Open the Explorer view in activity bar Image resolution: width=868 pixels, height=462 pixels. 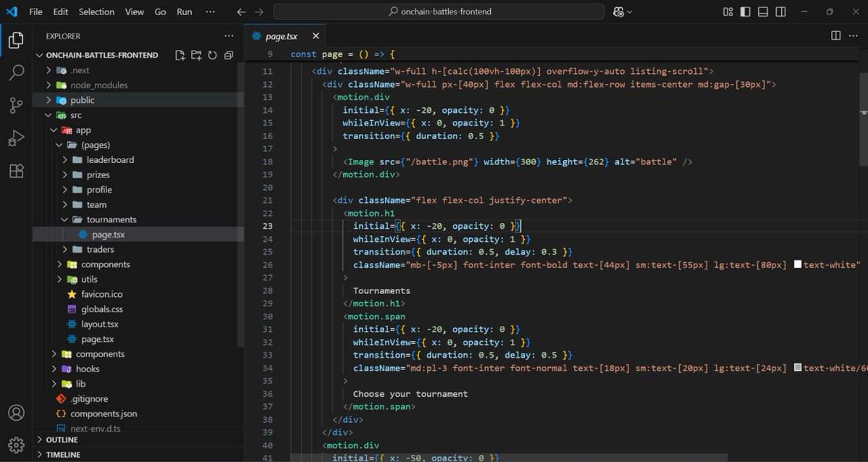coord(16,40)
